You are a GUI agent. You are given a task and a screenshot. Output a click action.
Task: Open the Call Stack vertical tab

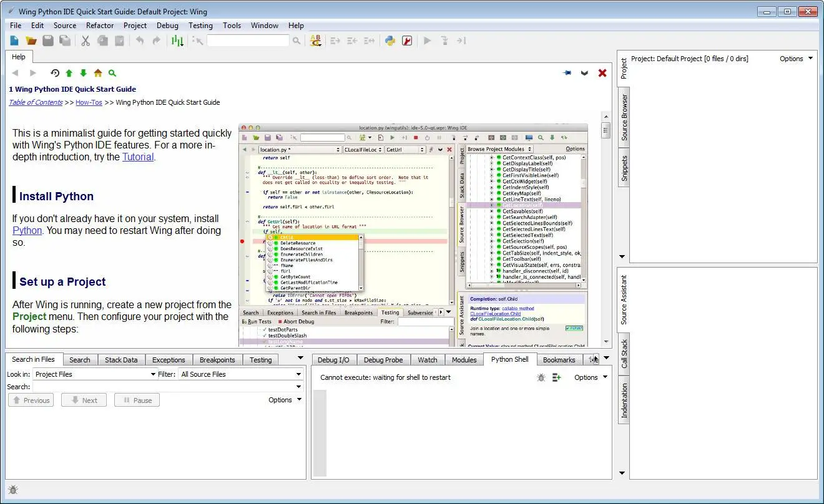pyautogui.click(x=624, y=354)
